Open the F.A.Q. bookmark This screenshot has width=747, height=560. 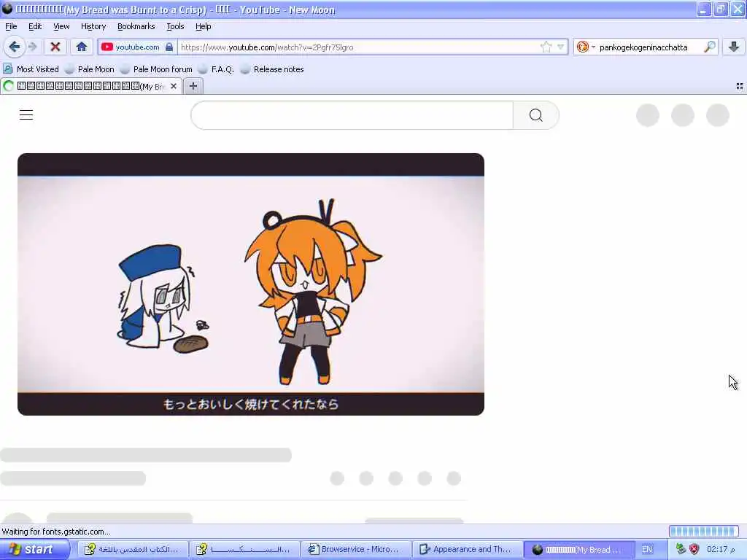[216, 69]
